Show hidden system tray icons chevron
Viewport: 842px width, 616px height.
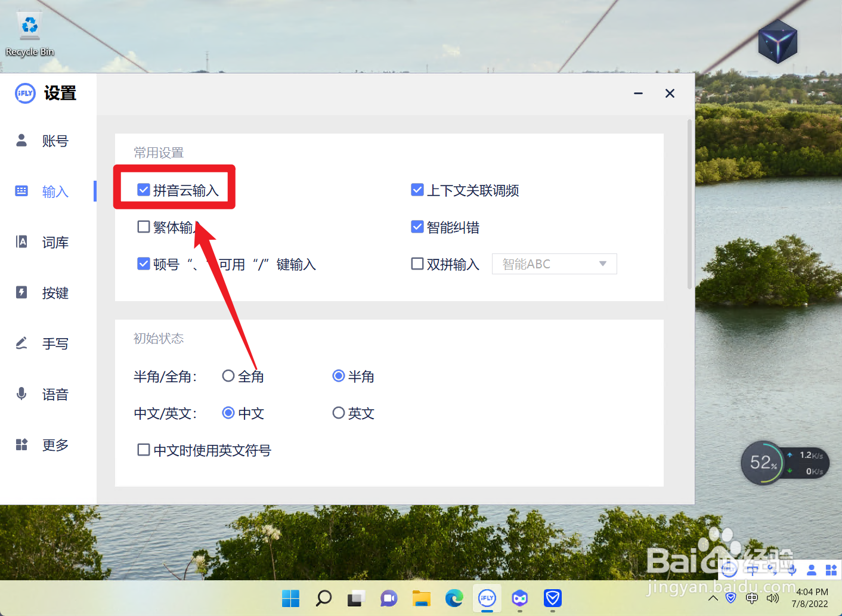(713, 598)
